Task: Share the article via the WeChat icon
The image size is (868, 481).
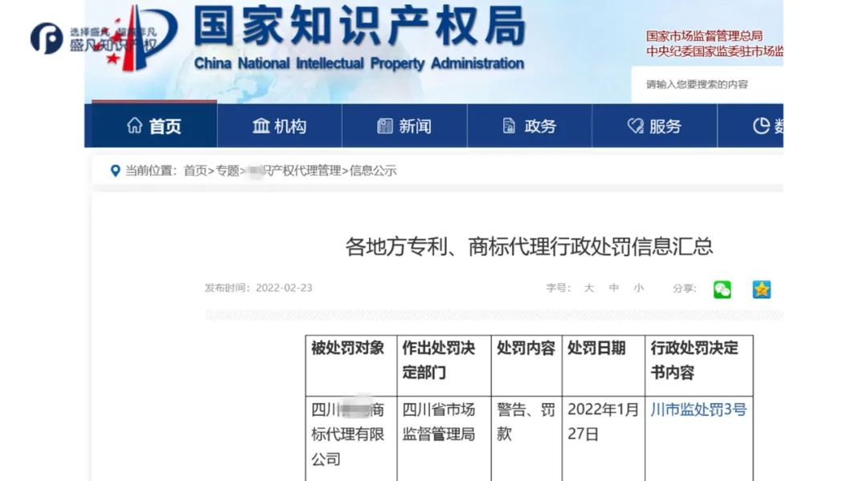Action: (722, 290)
